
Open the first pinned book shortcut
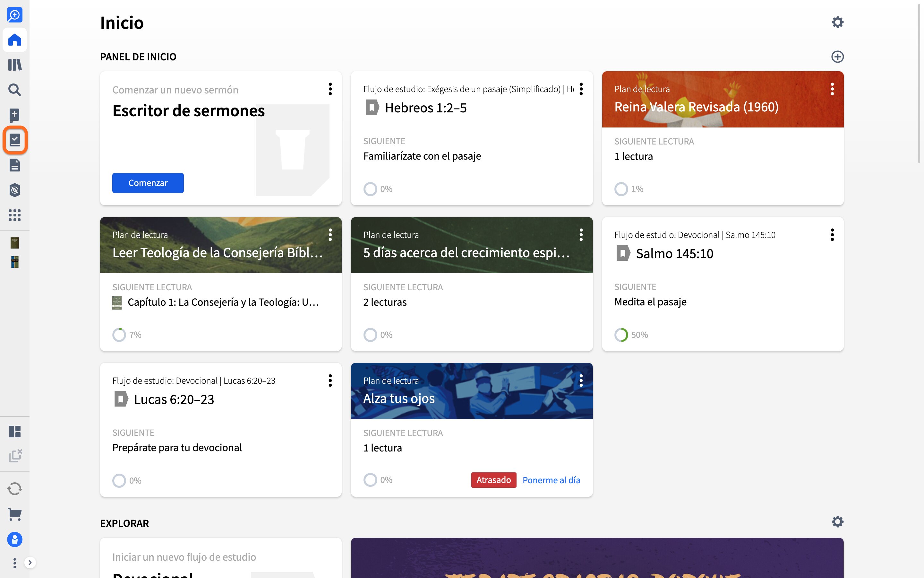14,242
